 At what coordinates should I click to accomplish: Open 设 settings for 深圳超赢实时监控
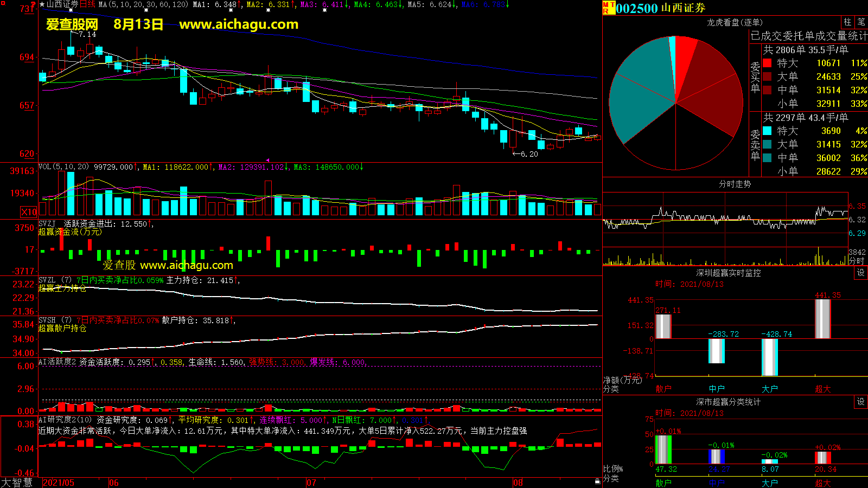pyautogui.click(x=860, y=273)
